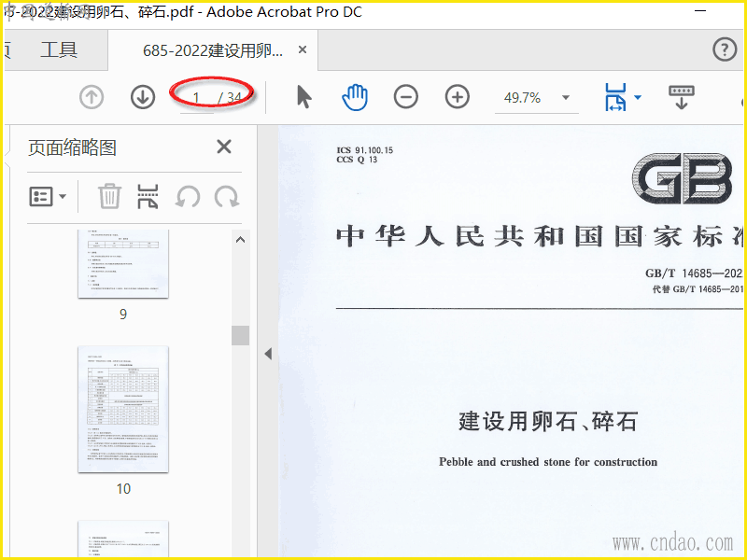
Task: Go to next page with down arrow
Action: point(143,97)
